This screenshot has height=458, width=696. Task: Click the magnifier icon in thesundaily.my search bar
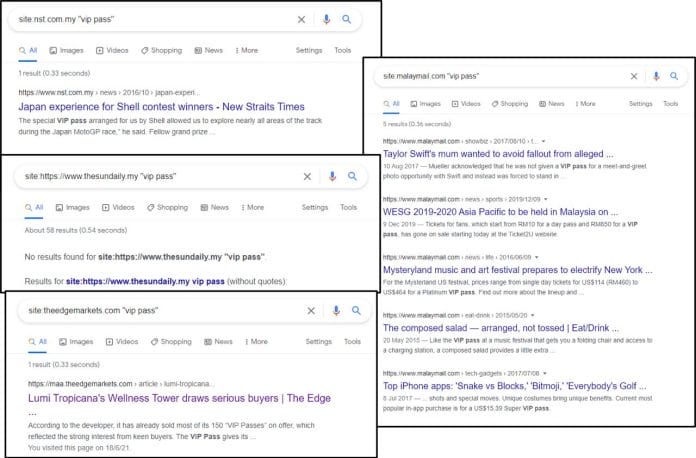point(352,176)
